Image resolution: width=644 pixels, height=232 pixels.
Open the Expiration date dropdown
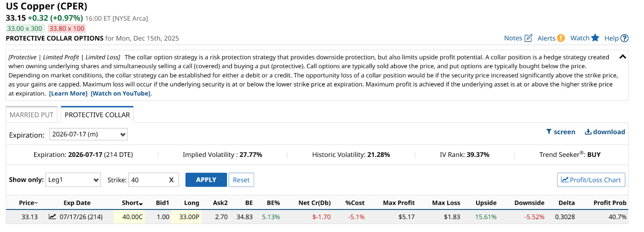[88, 134]
